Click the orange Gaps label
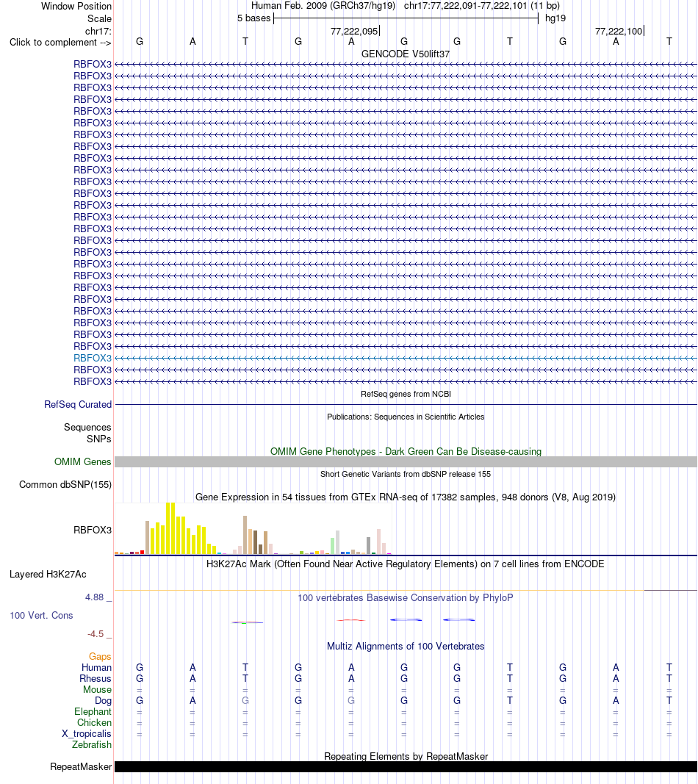 coord(100,656)
